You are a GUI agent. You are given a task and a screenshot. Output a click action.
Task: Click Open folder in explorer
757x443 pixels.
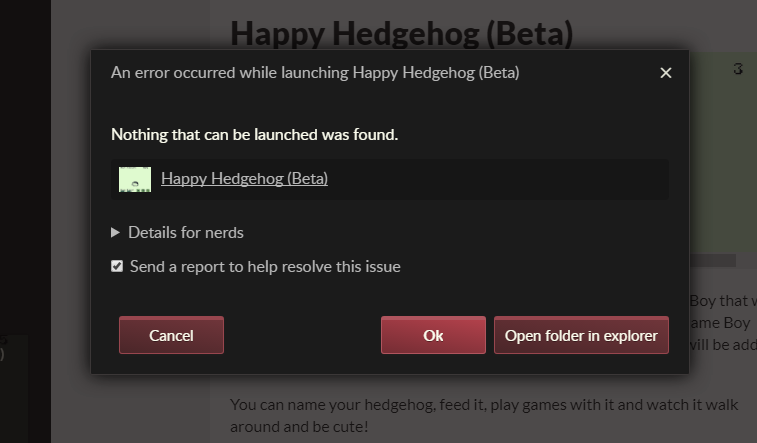pyautogui.click(x=581, y=335)
